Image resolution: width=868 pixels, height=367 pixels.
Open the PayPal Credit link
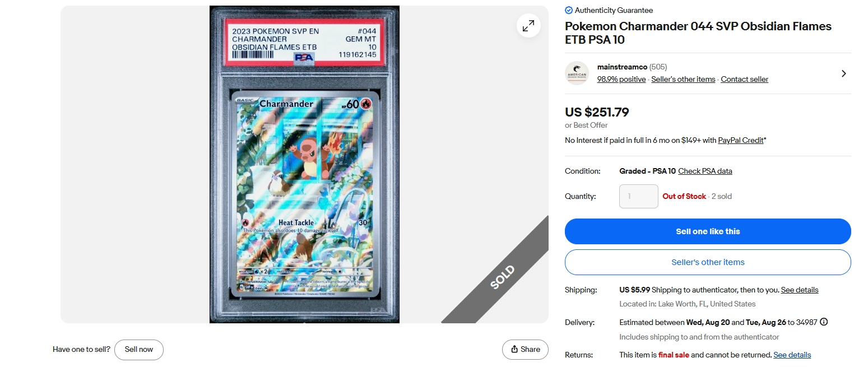point(741,140)
